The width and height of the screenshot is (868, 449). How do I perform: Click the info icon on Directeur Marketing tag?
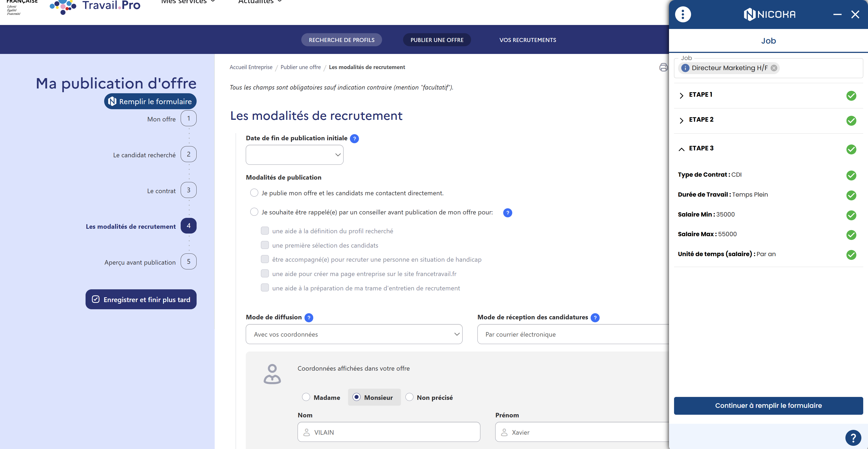pyautogui.click(x=685, y=68)
